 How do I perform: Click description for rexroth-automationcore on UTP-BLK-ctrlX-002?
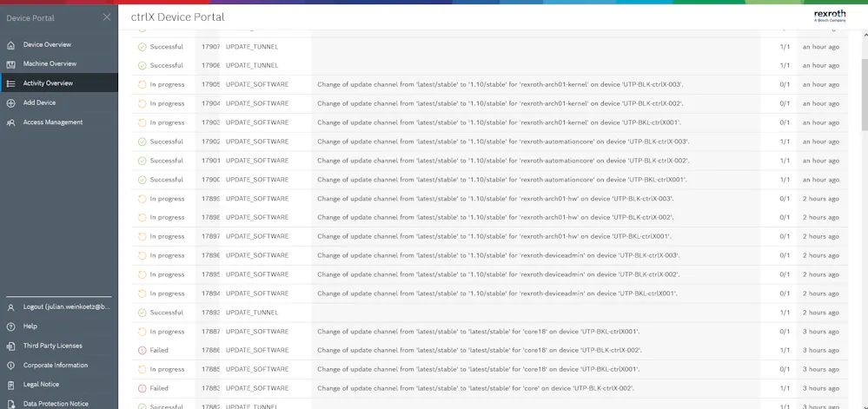503,161
